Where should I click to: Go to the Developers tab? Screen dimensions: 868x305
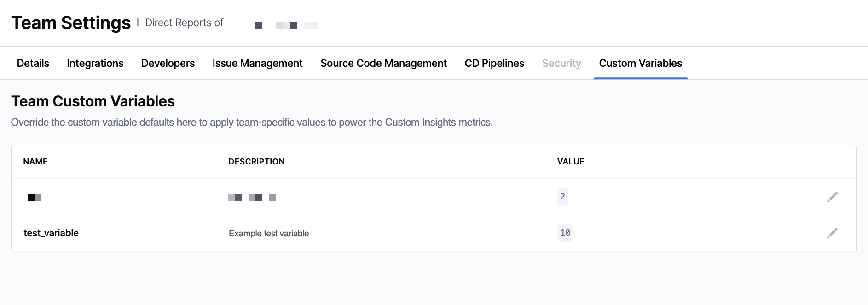pos(168,63)
